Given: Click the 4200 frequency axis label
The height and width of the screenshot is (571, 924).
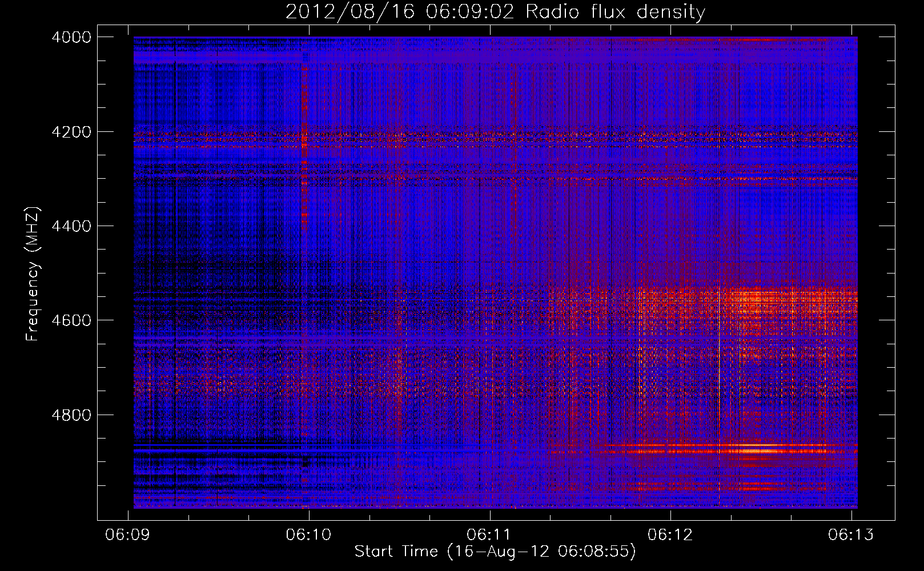Looking at the screenshot, I should (71, 132).
